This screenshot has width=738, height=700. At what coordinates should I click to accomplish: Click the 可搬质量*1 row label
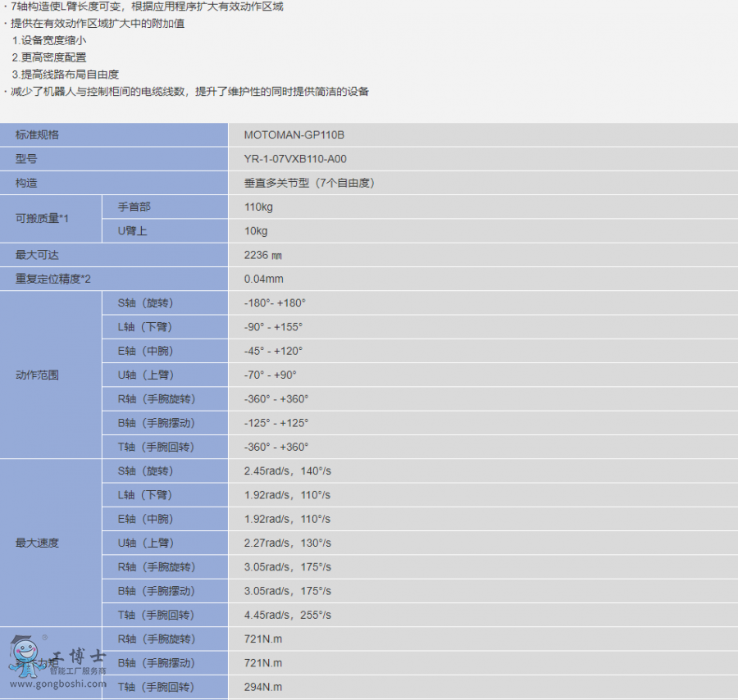(x=42, y=219)
